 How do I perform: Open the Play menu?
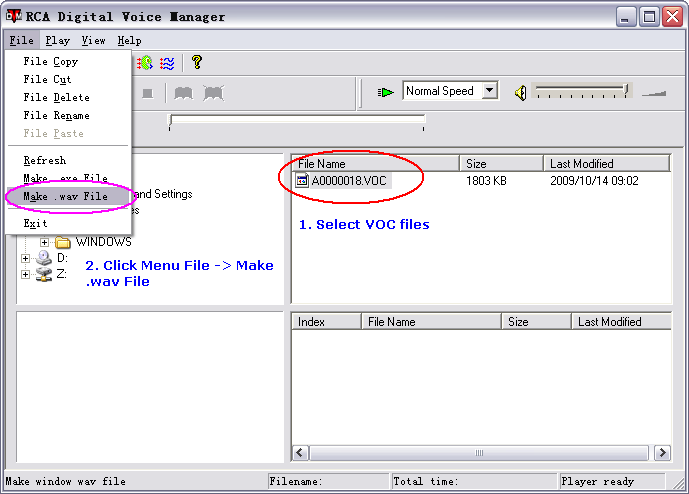click(x=58, y=40)
